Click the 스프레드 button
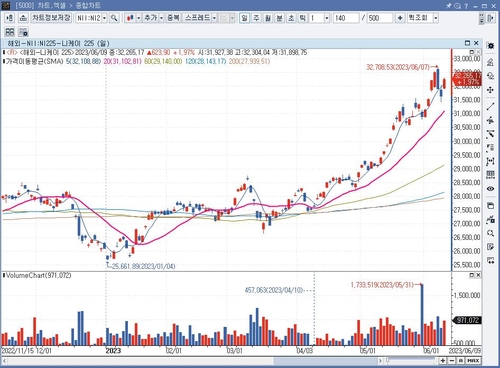Image resolution: width=500 pixels, height=368 pixels. (197, 18)
